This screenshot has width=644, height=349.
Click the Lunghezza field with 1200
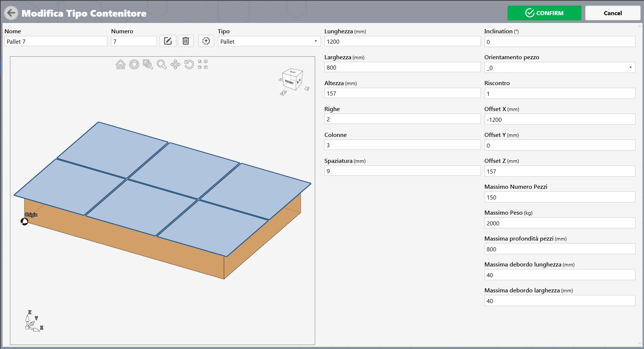[x=402, y=41]
